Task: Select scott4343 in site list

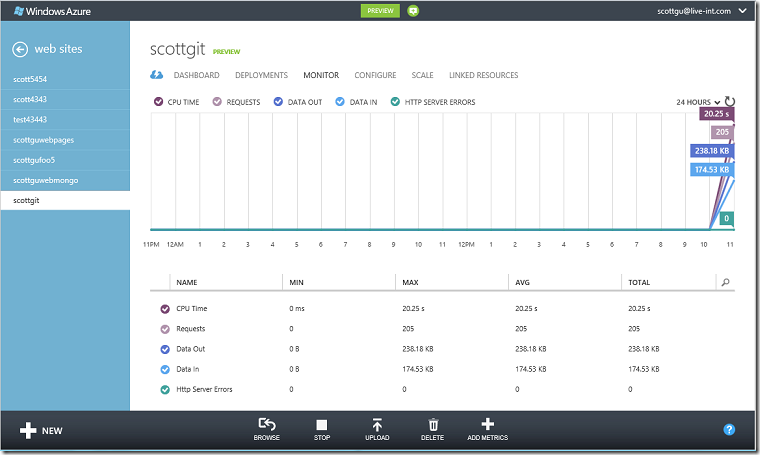Action: pyautogui.click(x=65, y=99)
